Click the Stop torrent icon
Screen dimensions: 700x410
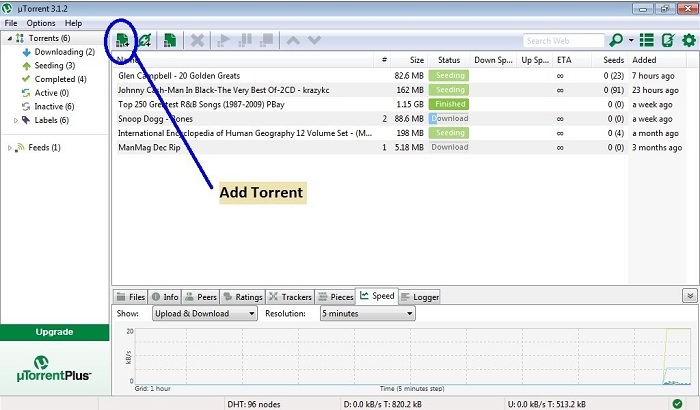(x=267, y=41)
